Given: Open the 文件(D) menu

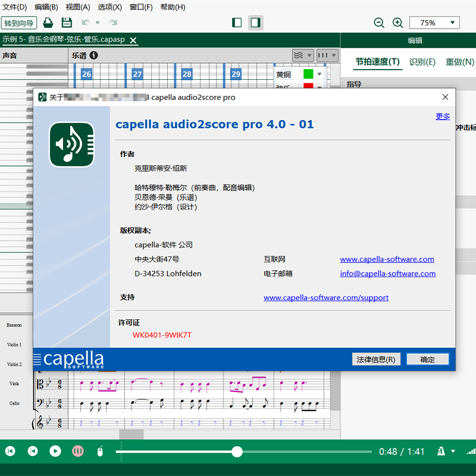Looking at the screenshot, I should point(14,7).
